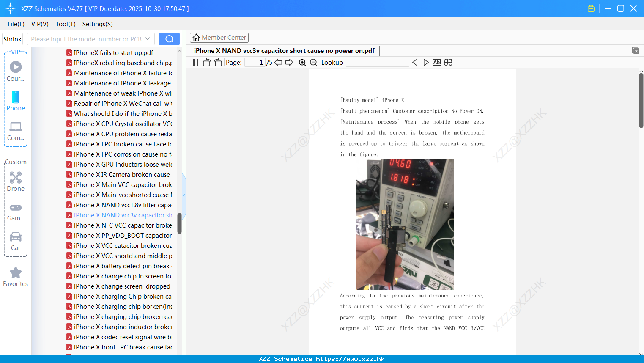This screenshot has height=363, width=644.
Task: Open iPhone X NFC VCC capacitor file
Action: [x=119, y=225]
